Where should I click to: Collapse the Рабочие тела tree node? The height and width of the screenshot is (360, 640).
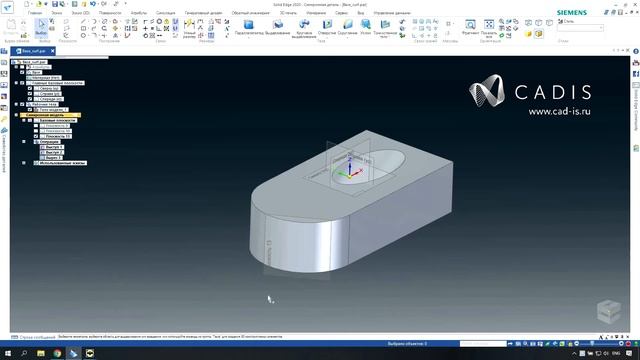point(16,104)
